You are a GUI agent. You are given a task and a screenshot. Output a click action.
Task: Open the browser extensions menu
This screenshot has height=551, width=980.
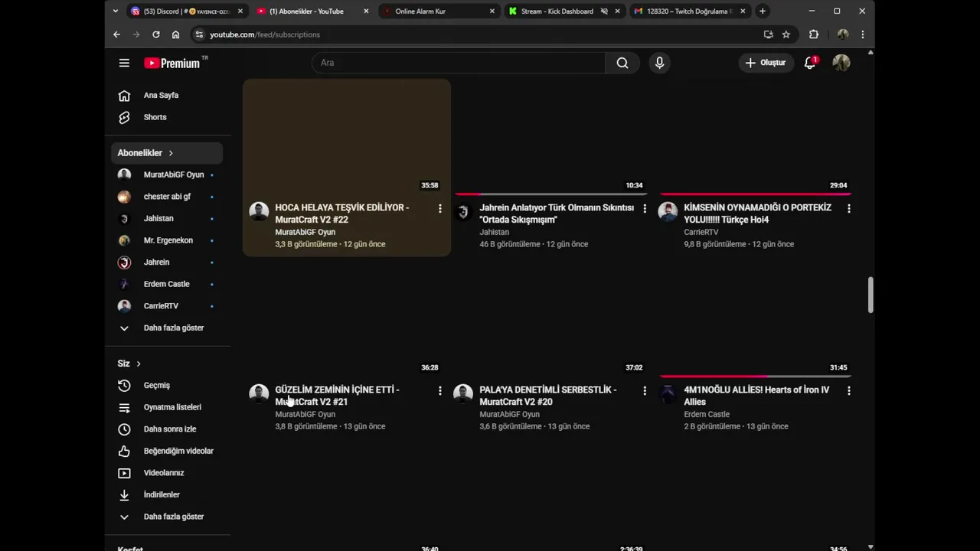tap(814, 34)
